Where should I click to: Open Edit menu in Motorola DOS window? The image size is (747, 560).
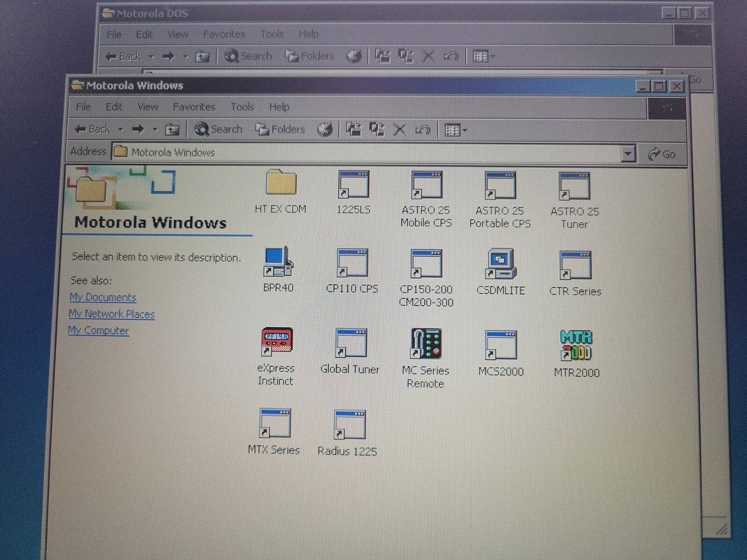pyautogui.click(x=144, y=34)
